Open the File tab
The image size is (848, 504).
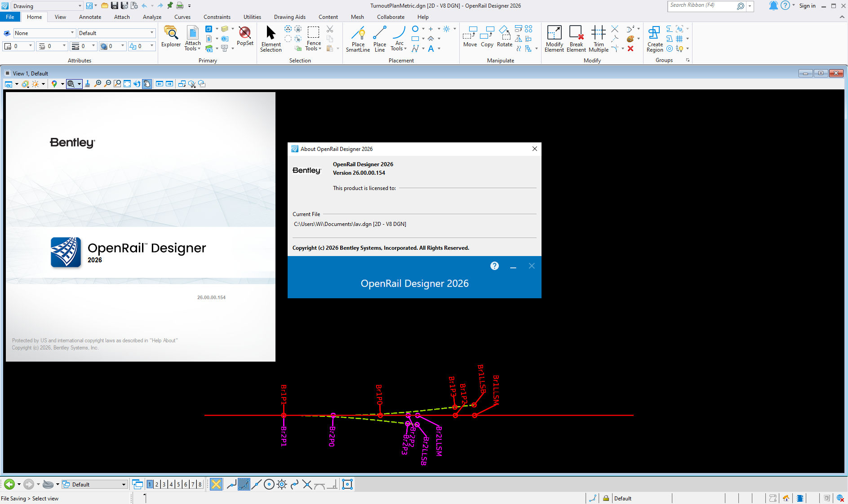[10, 17]
